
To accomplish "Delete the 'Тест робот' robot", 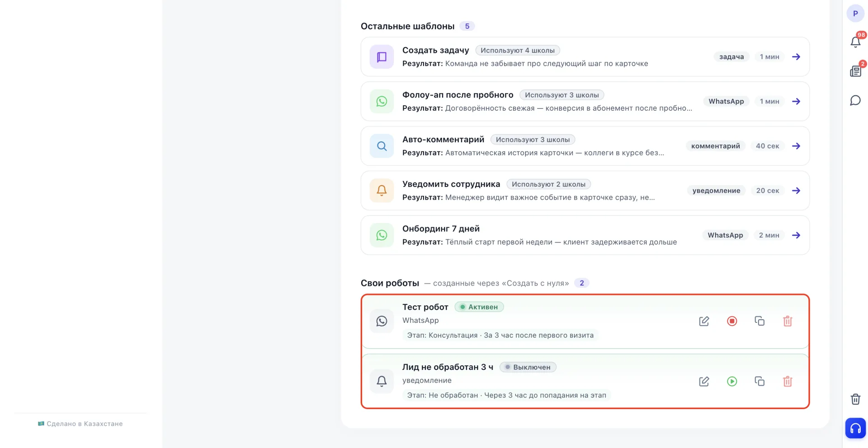I will (788, 321).
